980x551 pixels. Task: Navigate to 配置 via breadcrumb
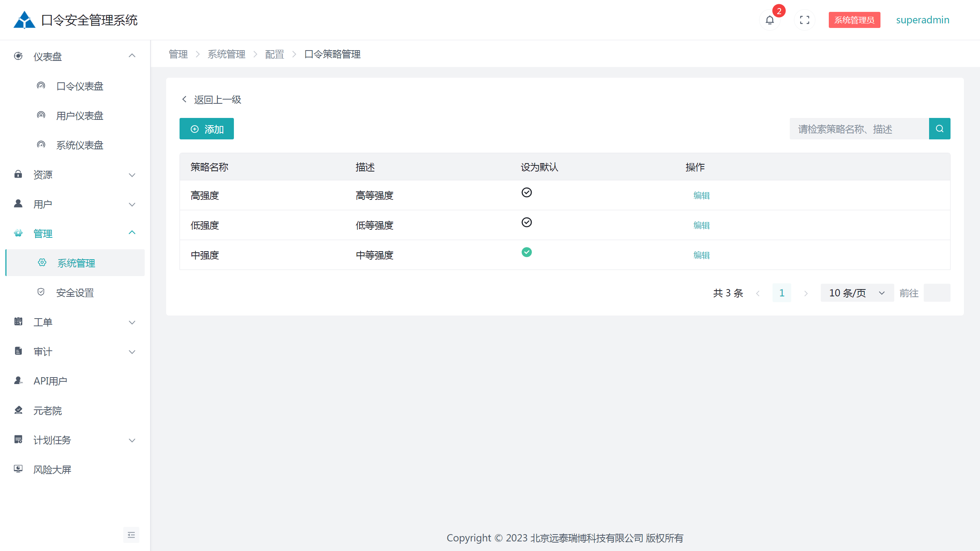coord(274,54)
